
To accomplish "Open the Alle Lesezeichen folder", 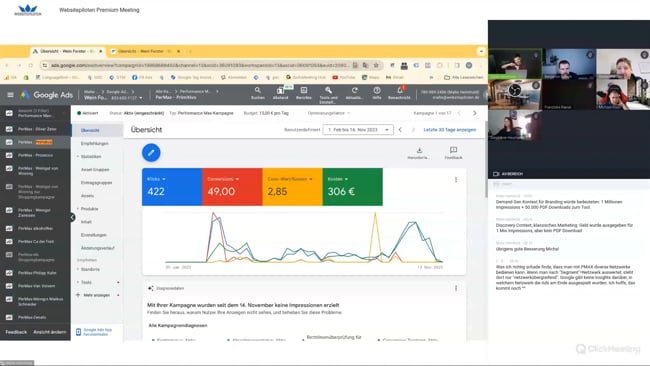I will point(463,77).
